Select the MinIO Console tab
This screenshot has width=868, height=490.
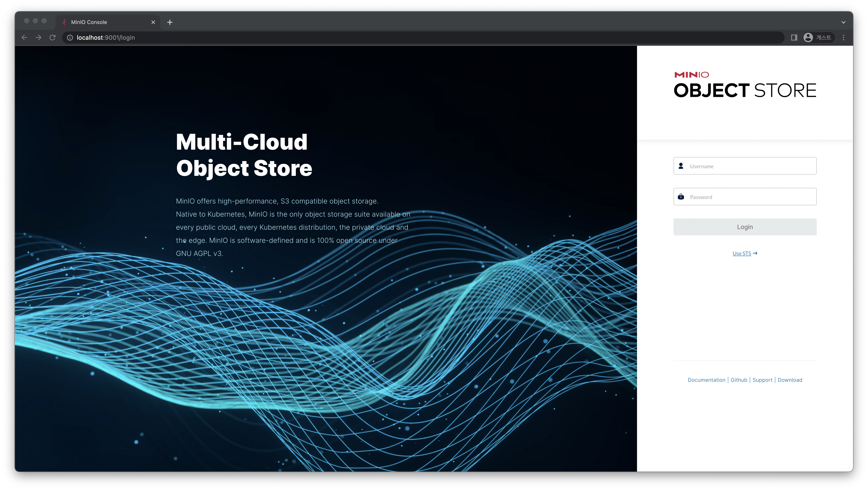click(108, 22)
